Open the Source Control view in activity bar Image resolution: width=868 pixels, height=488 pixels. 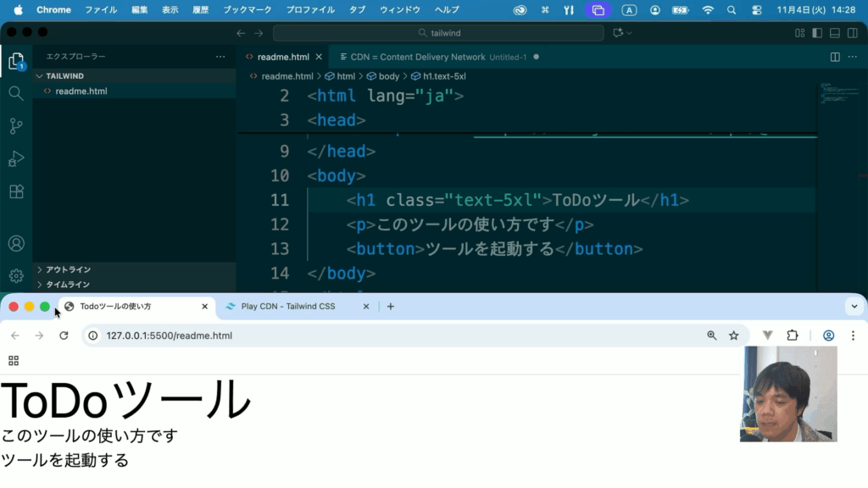[x=15, y=126]
